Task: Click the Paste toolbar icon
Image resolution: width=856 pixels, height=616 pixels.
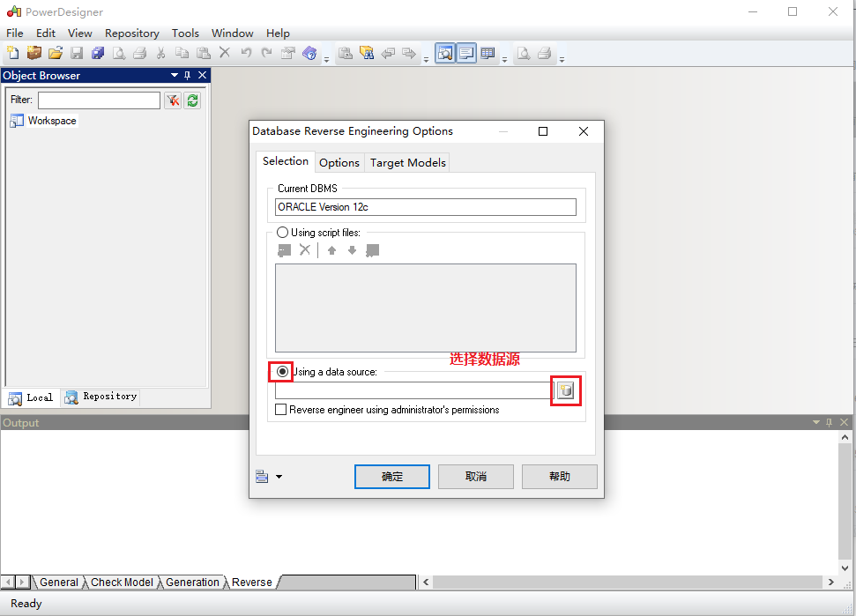Action: 203,53
